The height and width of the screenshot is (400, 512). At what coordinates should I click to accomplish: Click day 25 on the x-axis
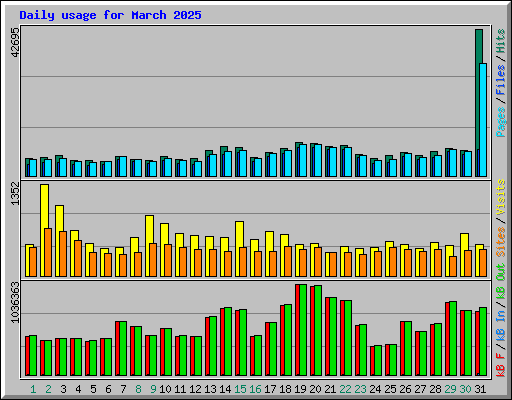[x=390, y=389]
